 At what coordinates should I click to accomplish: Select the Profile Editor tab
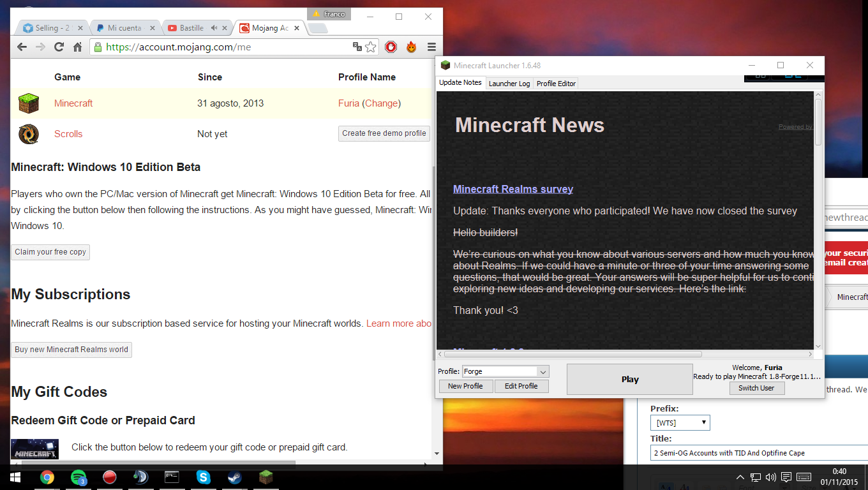[x=556, y=84]
